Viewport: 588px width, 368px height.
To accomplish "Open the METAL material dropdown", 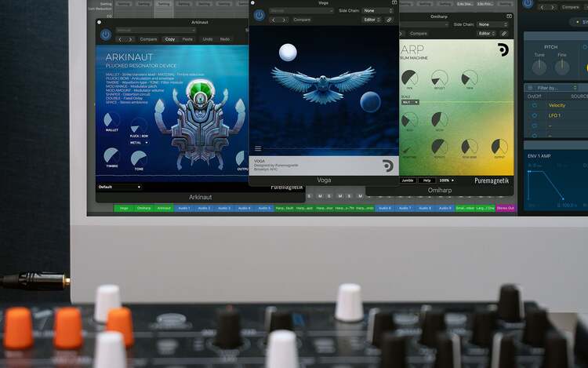I will [139, 143].
